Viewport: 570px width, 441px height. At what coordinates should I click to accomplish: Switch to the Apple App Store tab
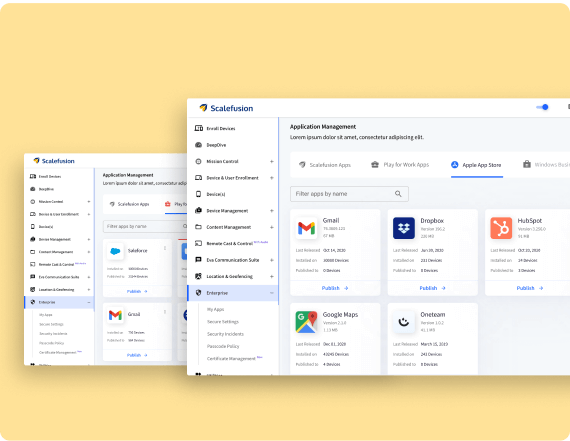[x=476, y=165]
